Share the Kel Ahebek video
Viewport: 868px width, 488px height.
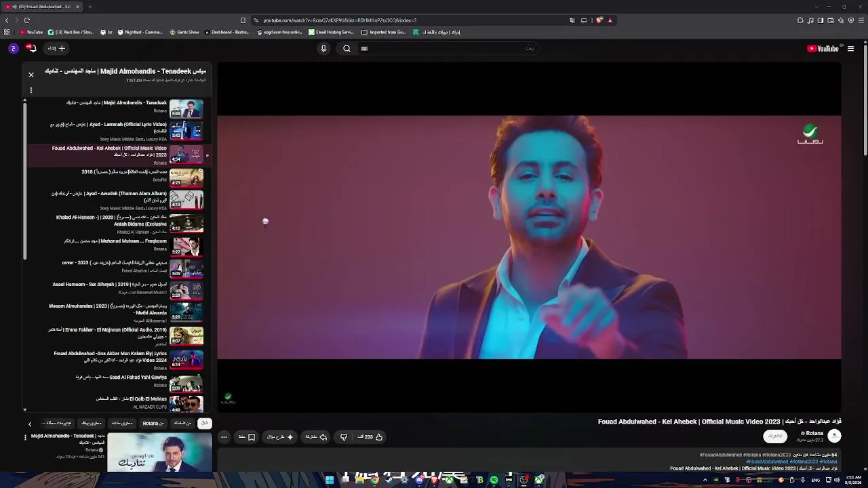tap(316, 437)
